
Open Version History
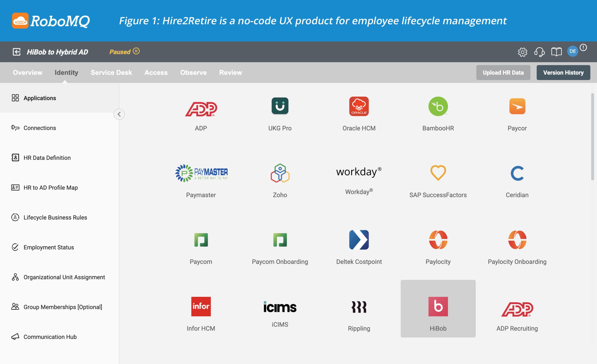563,73
